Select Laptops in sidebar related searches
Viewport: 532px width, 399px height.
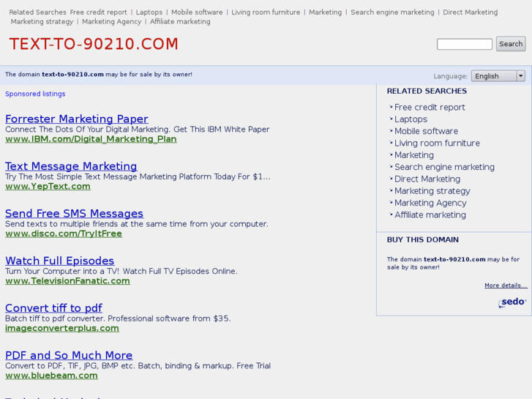tap(411, 119)
